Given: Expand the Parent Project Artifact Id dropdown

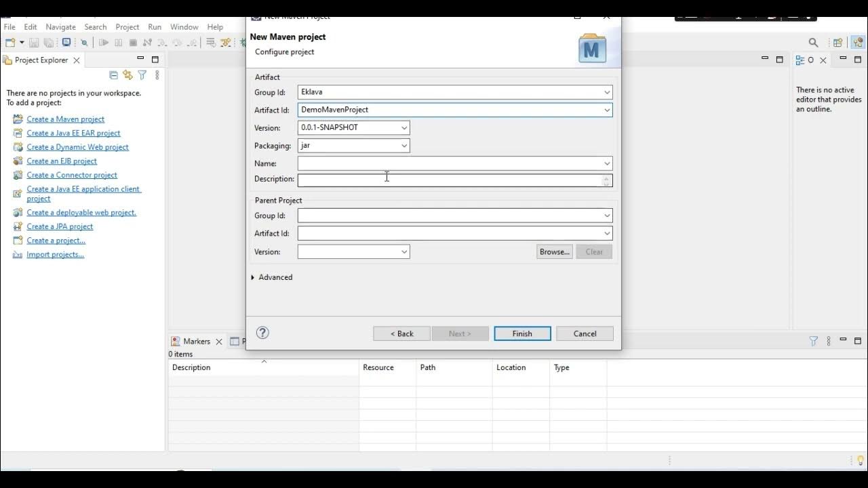Looking at the screenshot, I should click(x=607, y=233).
